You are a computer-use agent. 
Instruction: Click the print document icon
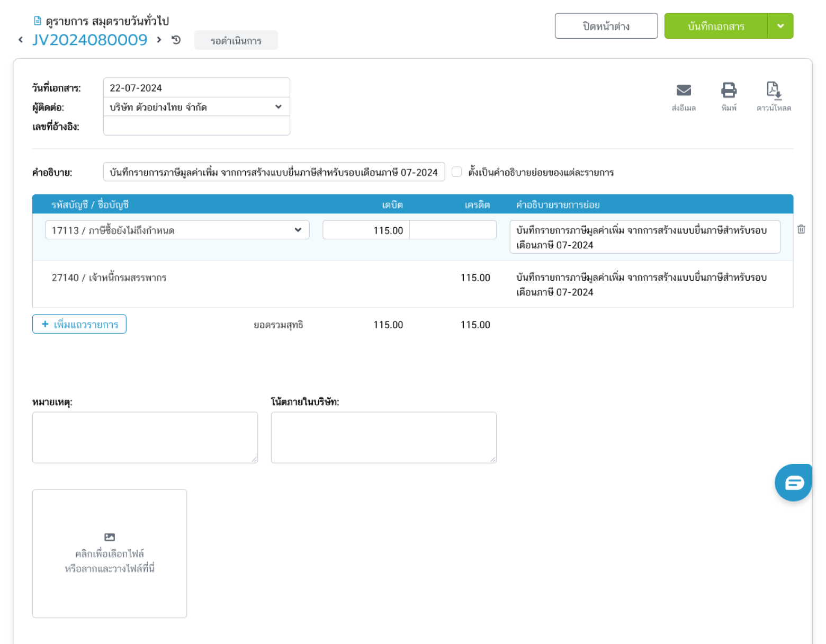(729, 91)
